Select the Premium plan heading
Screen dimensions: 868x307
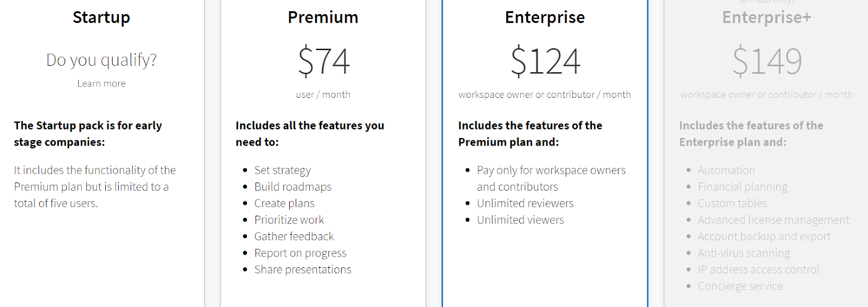coord(323,17)
